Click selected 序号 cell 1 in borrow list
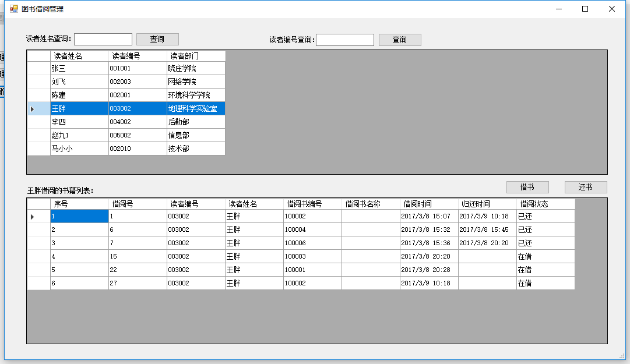 tap(80, 216)
